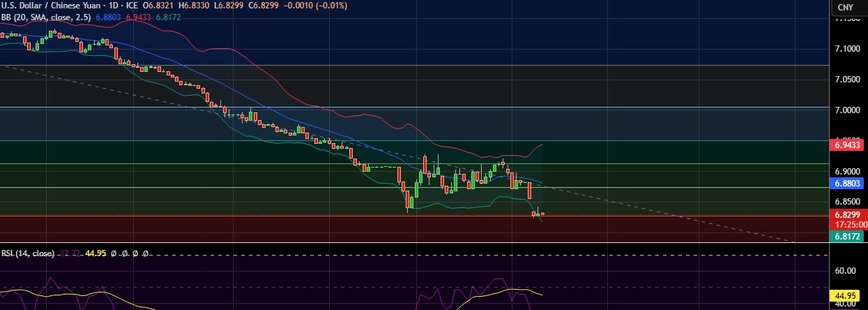Click the green BB lower value 6.8172 in the legend
Image resolution: width=868 pixels, height=310 pixels.
[x=167, y=16]
